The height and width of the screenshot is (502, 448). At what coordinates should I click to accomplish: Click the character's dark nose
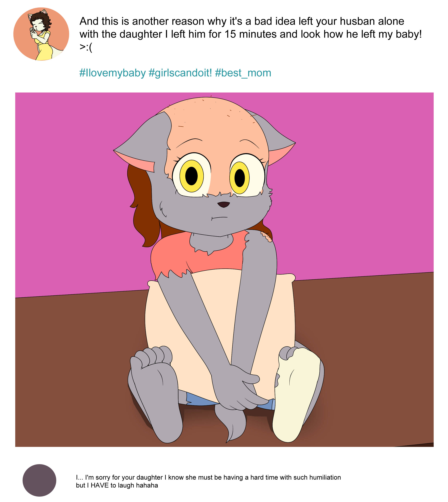tap(223, 204)
